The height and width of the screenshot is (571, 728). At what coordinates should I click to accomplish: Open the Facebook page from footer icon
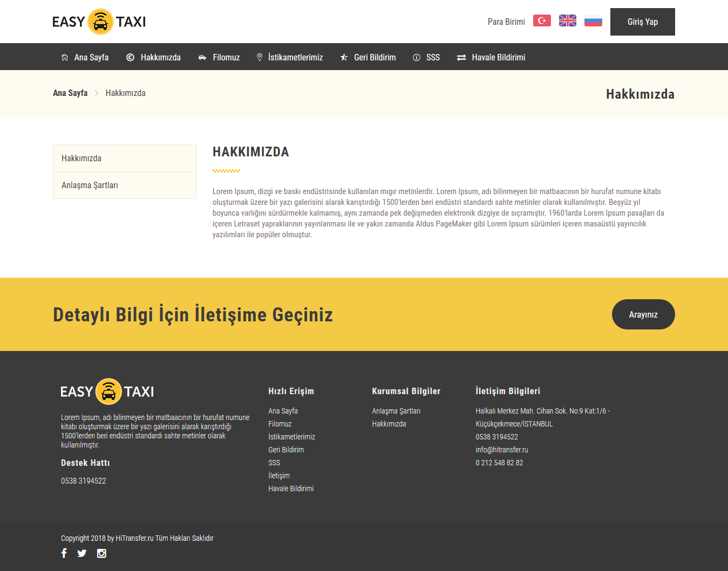pyautogui.click(x=64, y=553)
